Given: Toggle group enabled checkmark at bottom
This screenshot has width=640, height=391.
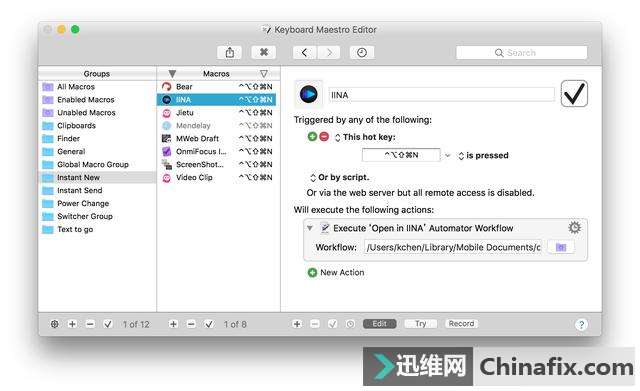Looking at the screenshot, I should [x=108, y=324].
